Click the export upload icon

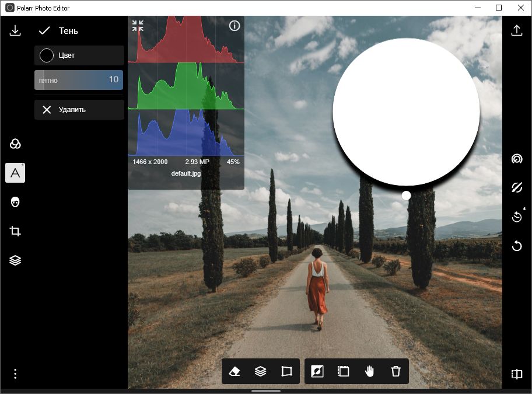click(517, 30)
